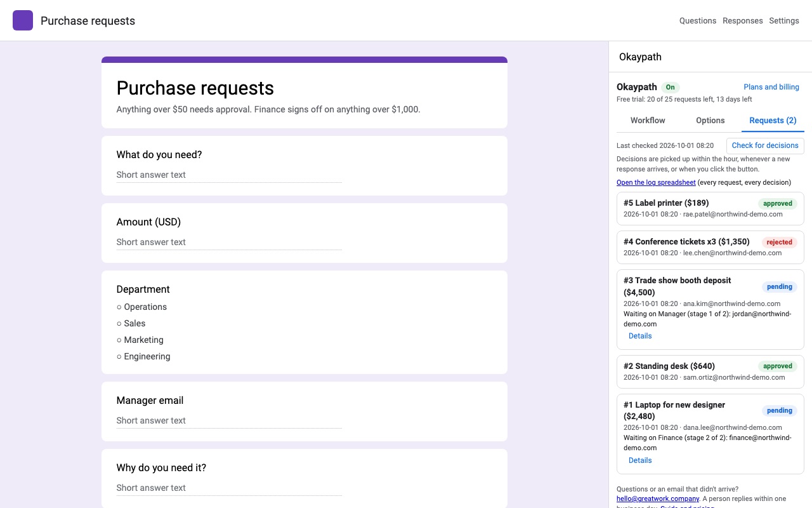Select the Operations department option
The width and height of the screenshot is (812, 508).
pos(141,307)
